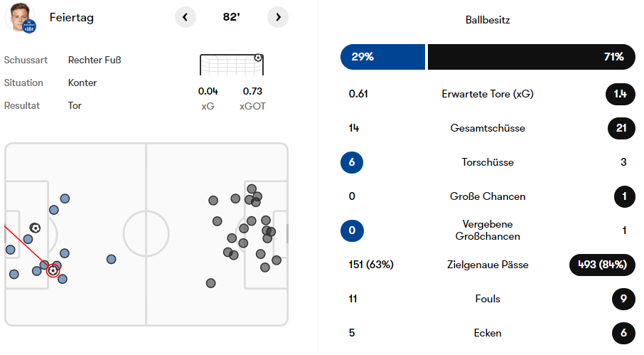Click the blue 29% possession bar

[382, 57]
